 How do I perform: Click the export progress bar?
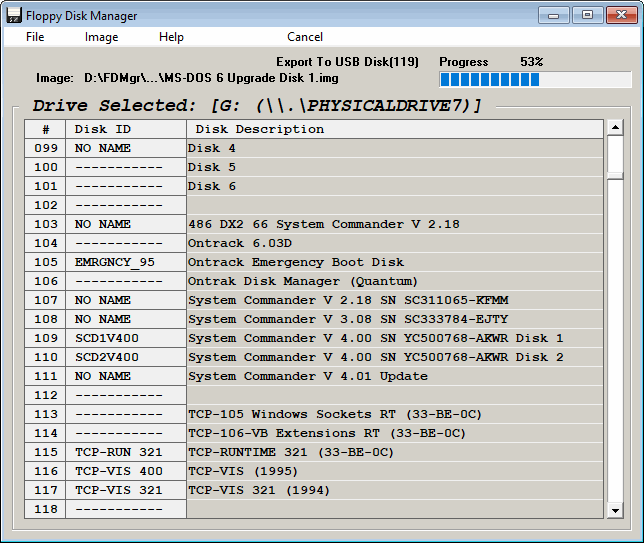535,80
